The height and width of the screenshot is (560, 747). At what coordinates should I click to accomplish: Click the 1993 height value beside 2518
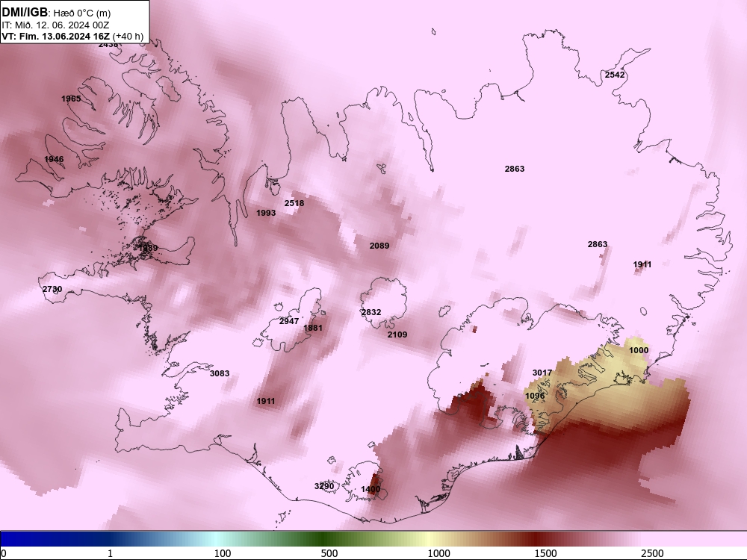[x=266, y=213]
